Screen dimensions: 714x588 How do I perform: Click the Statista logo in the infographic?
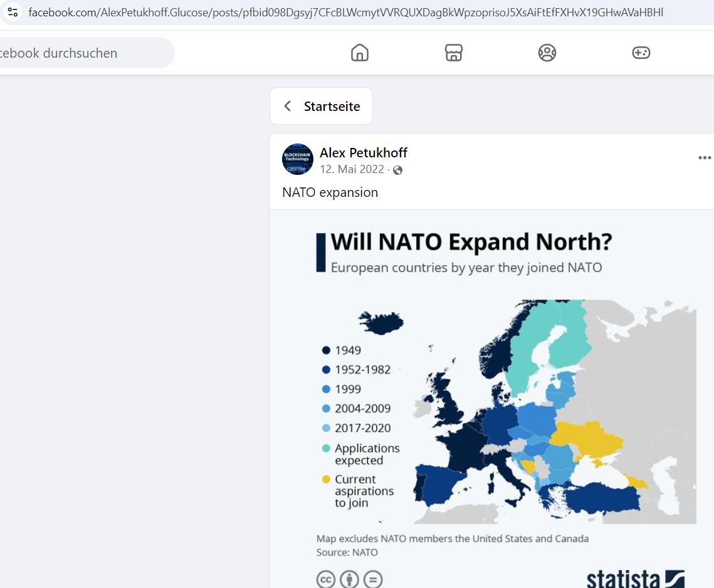point(636,579)
